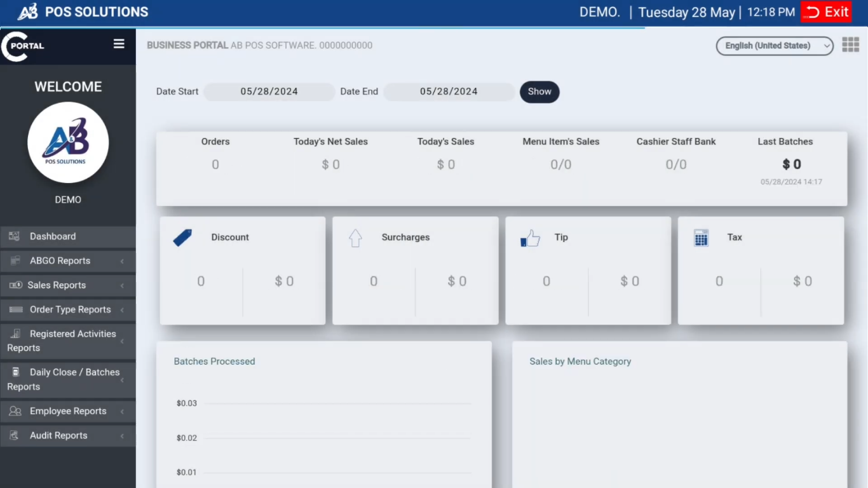Click the Employee Reports people icon
868x488 pixels.
(x=15, y=411)
